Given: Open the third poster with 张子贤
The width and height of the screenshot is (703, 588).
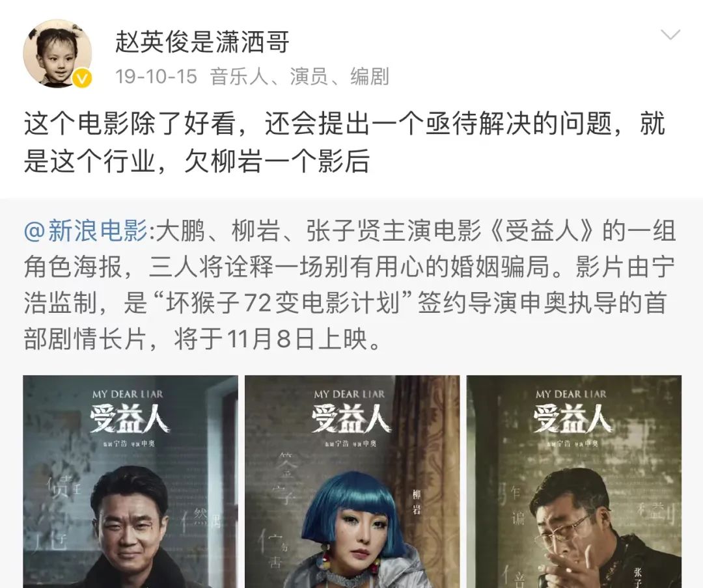Looking at the screenshot, I should pos(574,481).
